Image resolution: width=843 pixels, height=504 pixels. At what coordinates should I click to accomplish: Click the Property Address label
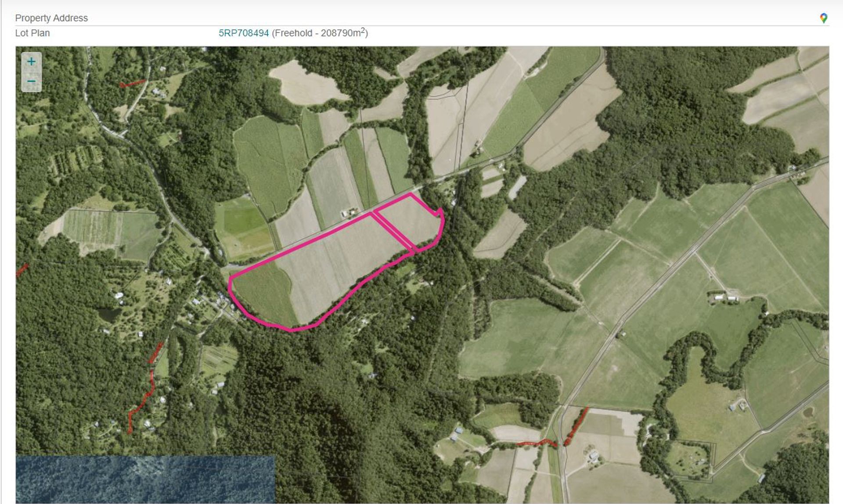pos(51,18)
